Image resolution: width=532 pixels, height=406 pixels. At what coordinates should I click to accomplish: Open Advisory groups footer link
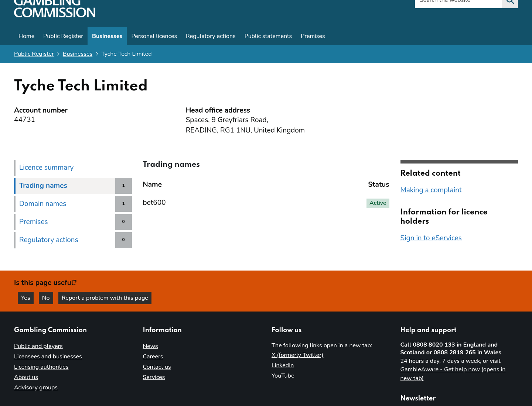pyautogui.click(x=36, y=388)
